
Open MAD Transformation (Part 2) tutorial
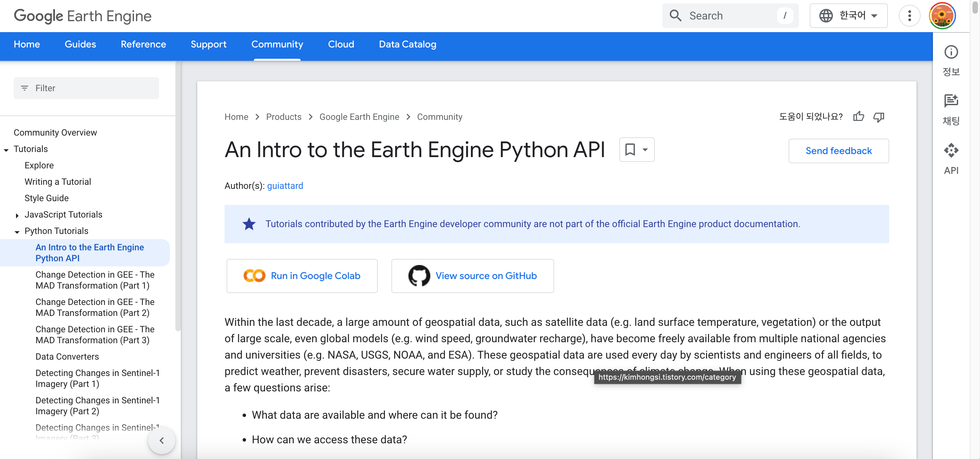click(x=95, y=307)
